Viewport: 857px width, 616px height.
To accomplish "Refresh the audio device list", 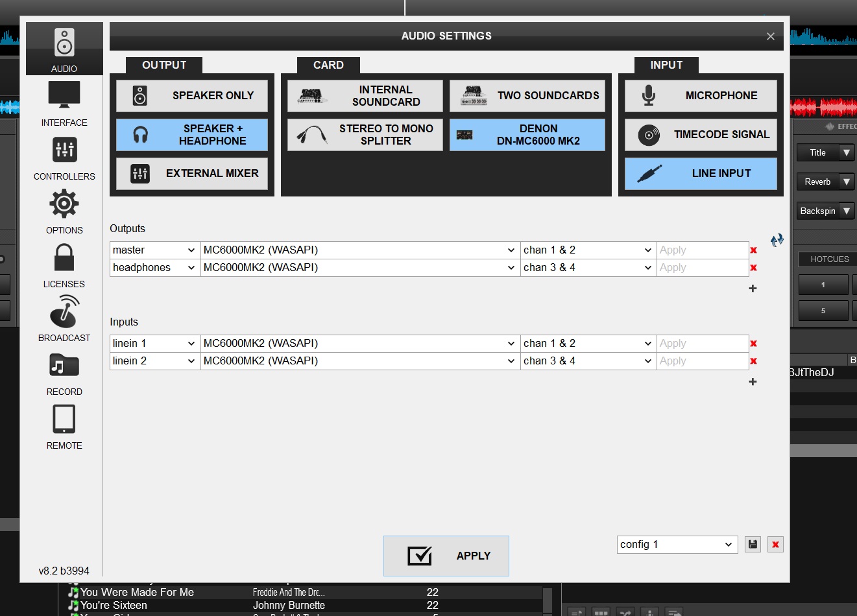I will tap(777, 241).
